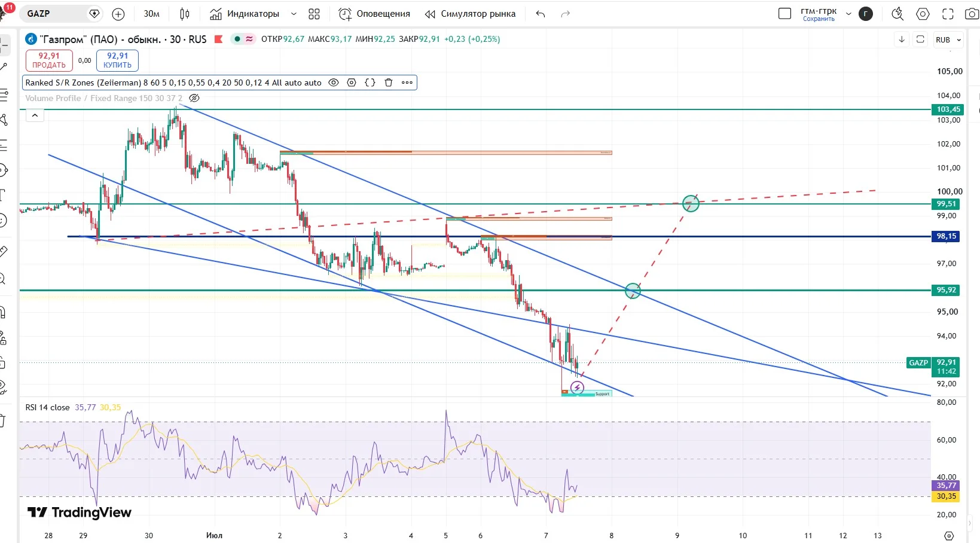Image resolution: width=980 pixels, height=543 pixels.
Task: Open more options for Ranked S/R Zones
Action: click(407, 83)
